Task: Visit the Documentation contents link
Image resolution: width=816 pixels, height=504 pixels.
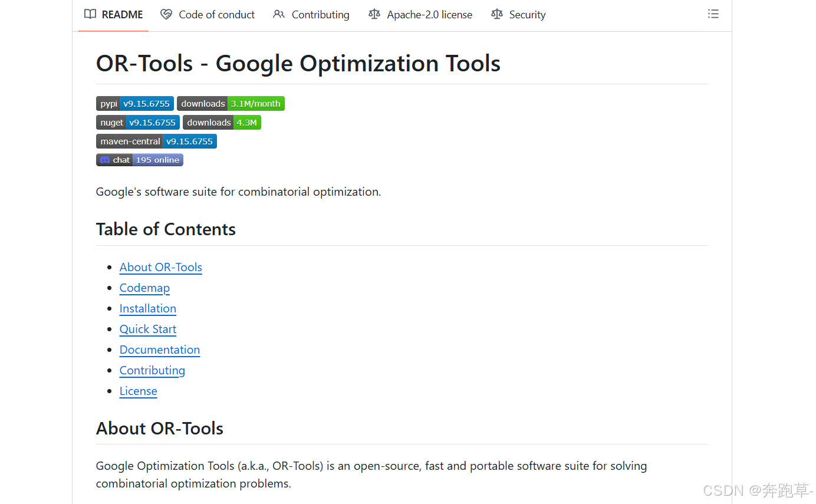Action: 160,350
